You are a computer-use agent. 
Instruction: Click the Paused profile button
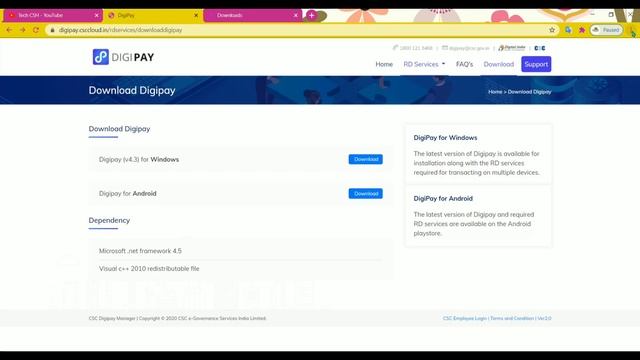coord(606,30)
